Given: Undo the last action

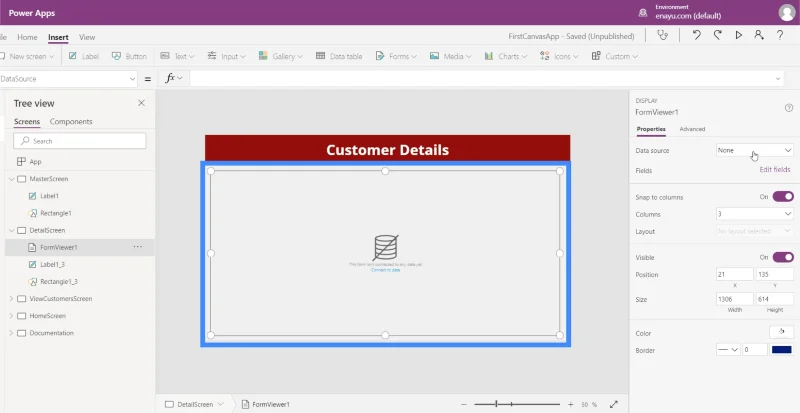Looking at the screenshot, I should click(x=696, y=35).
